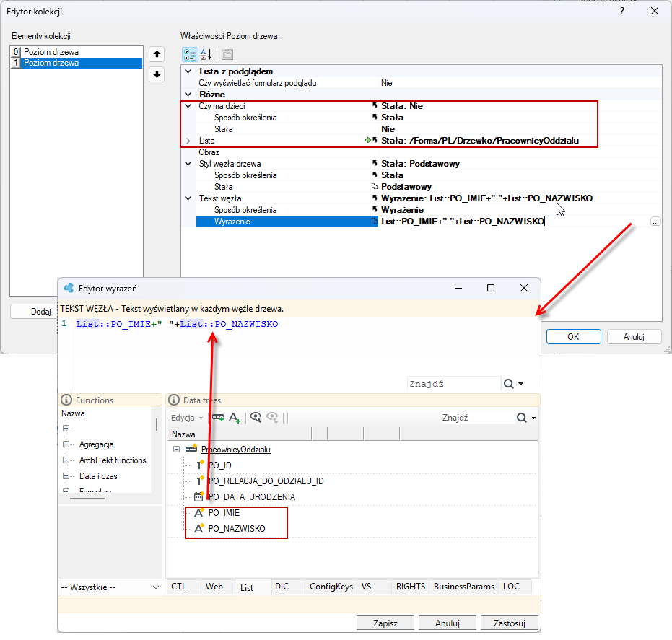This screenshot has width=672, height=640.
Task: Click the add data tree node icon
Action: [x=218, y=417]
